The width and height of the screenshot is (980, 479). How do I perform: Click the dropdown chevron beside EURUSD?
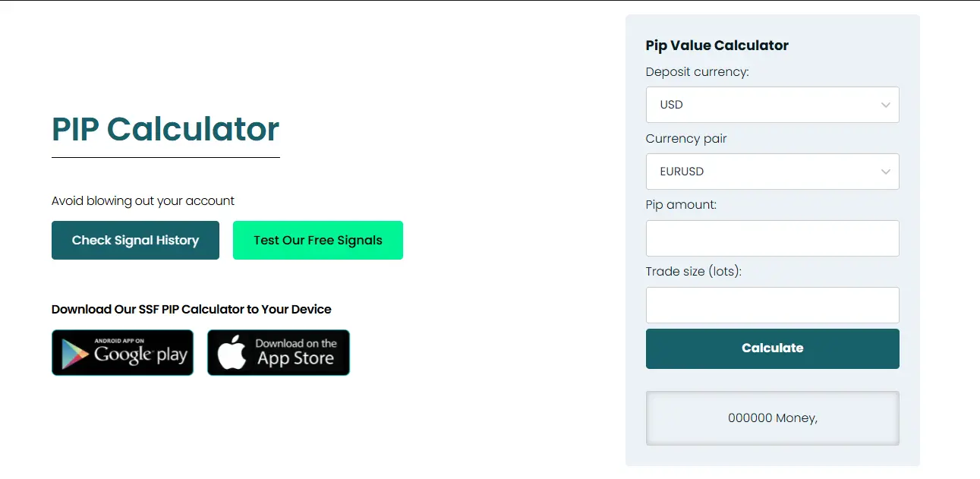pos(885,172)
